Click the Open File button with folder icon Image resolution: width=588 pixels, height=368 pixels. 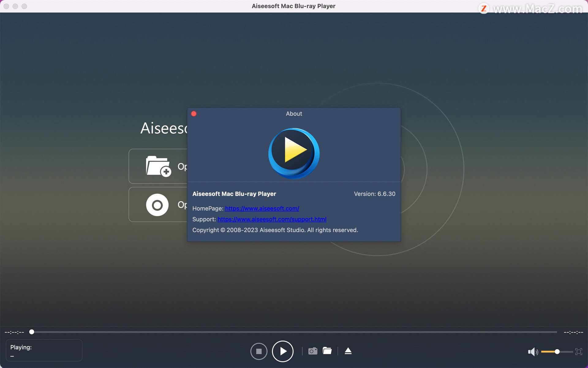pos(158,166)
